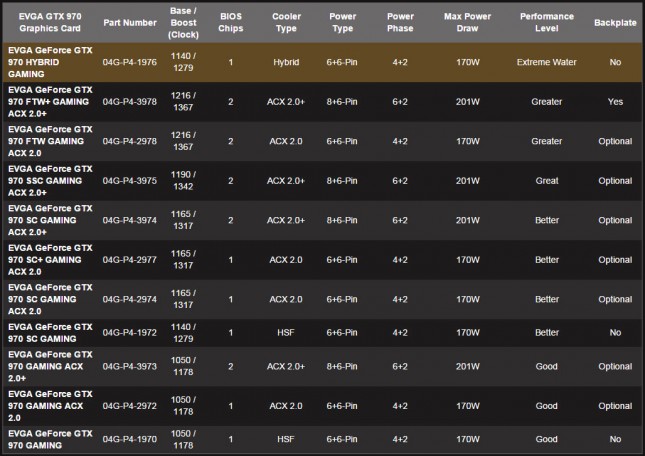Click the HSF cell in the 04G-P4-1970 row
This screenshot has height=456, width=645.
286,439
